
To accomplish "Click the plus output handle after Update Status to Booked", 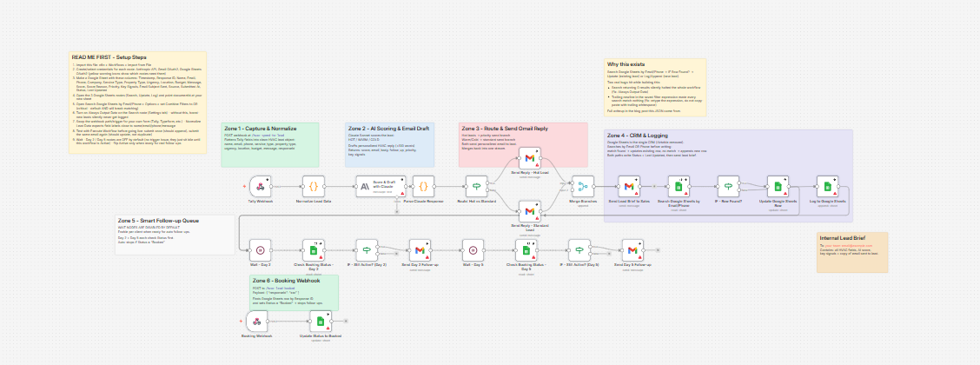I will pos(346,322).
